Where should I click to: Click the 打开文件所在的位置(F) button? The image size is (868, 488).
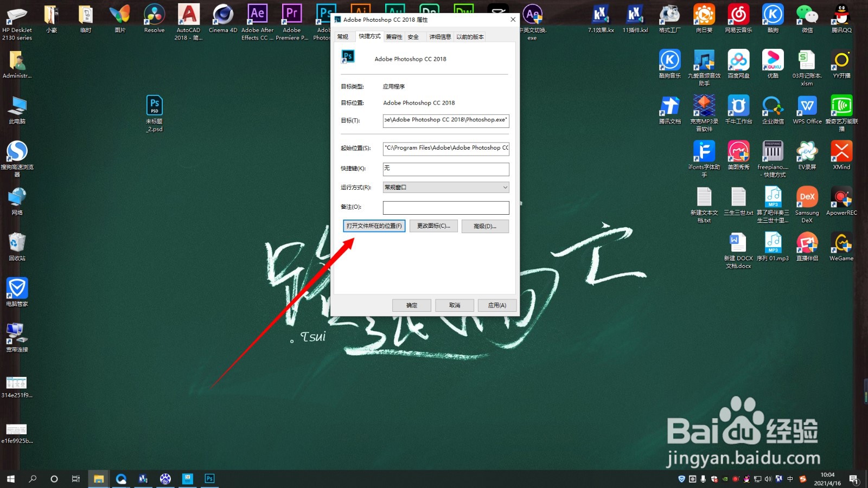pyautogui.click(x=374, y=226)
